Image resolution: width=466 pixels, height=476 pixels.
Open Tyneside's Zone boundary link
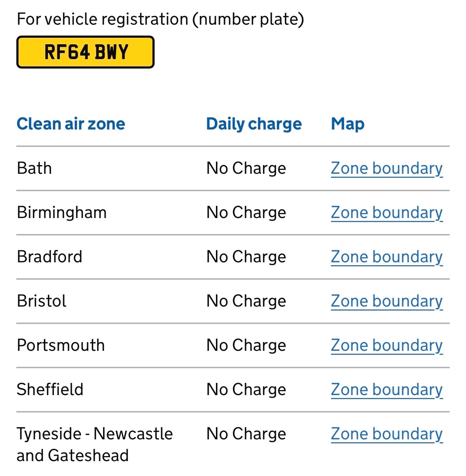point(387,434)
